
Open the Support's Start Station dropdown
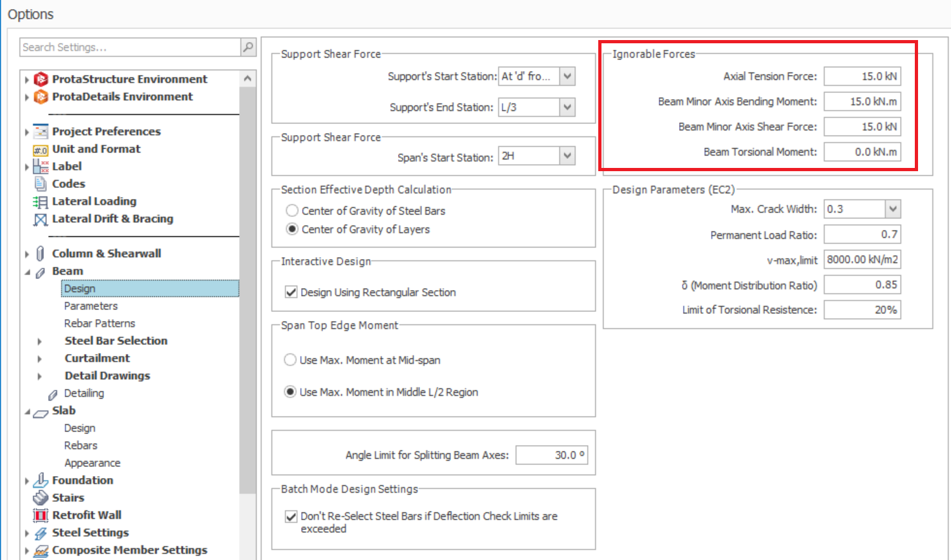tap(567, 76)
